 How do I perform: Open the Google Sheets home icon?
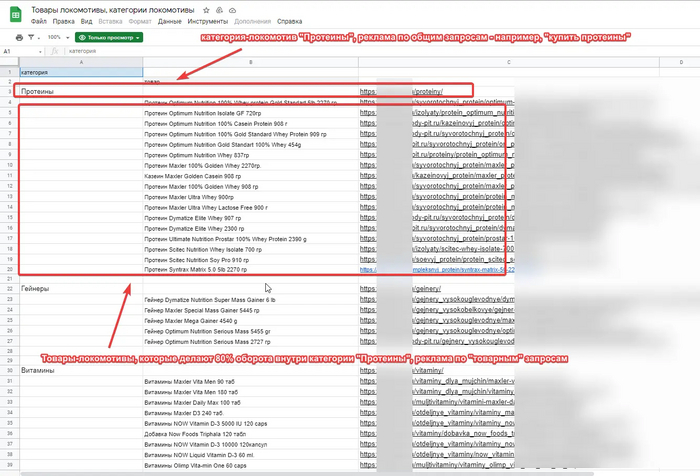[16, 14]
